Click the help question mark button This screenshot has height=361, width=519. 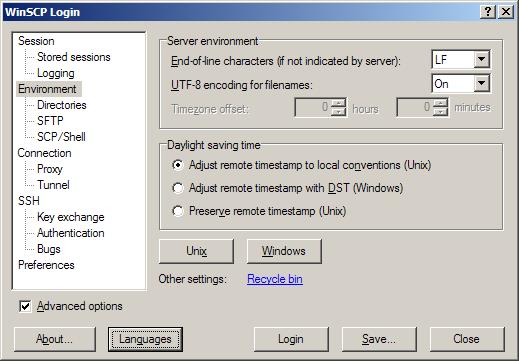pyautogui.click(x=488, y=12)
